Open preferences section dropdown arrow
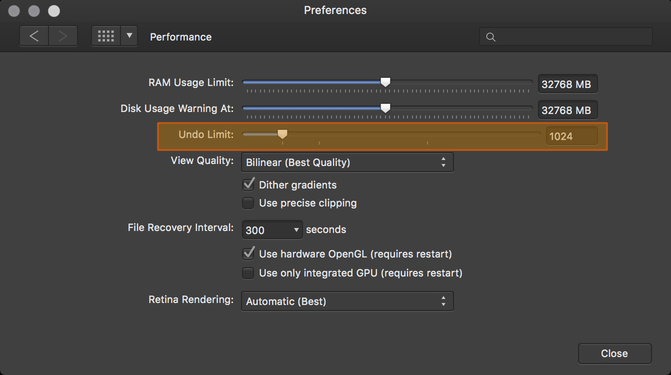 coord(129,36)
